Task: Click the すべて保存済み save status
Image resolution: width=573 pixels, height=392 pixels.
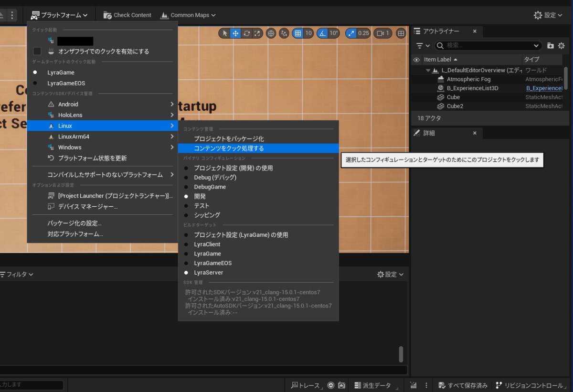Action: 463,385
